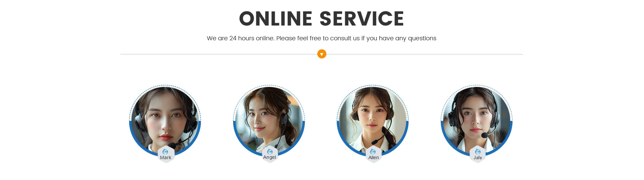
Task: Open chat via the icon above Jafe
Action: point(478,152)
